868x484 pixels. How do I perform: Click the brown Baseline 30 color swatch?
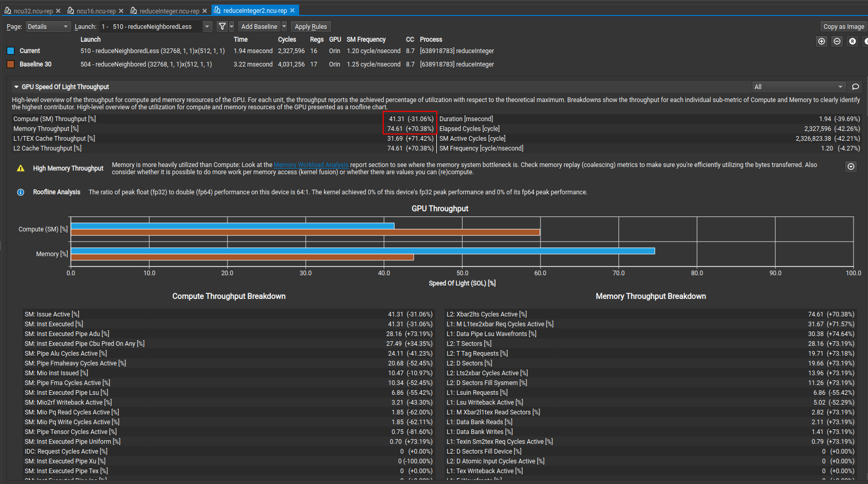[10, 64]
